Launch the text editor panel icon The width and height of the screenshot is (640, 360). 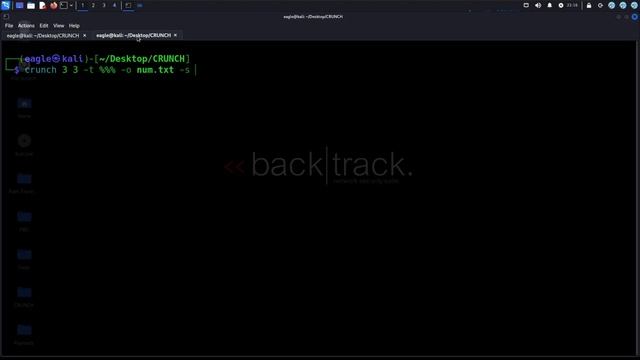click(x=42, y=5)
